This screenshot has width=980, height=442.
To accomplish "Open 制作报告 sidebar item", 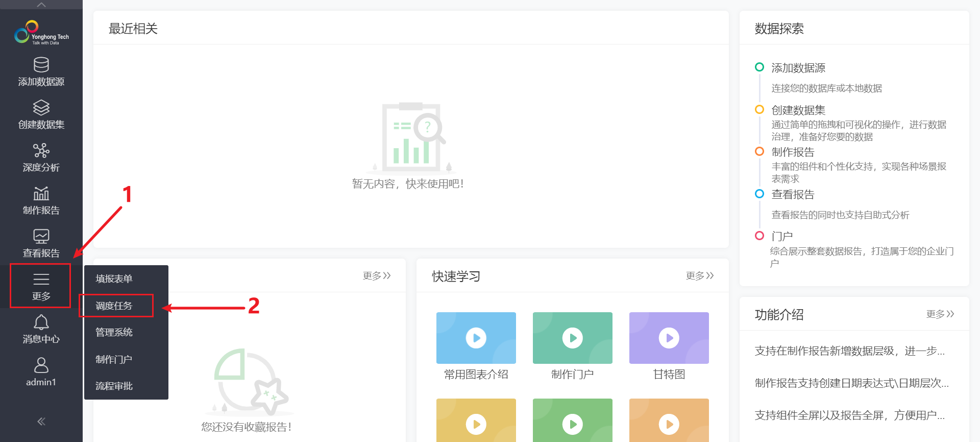I will click(x=41, y=201).
